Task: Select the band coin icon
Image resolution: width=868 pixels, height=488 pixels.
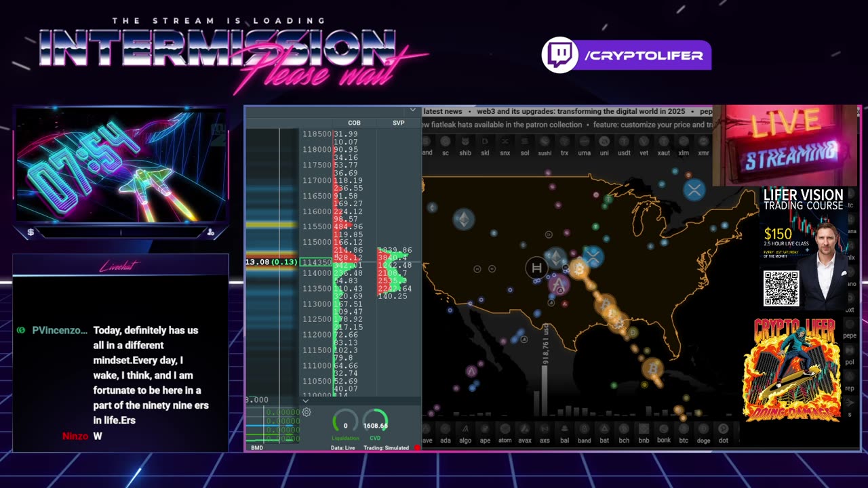Action: point(584,429)
